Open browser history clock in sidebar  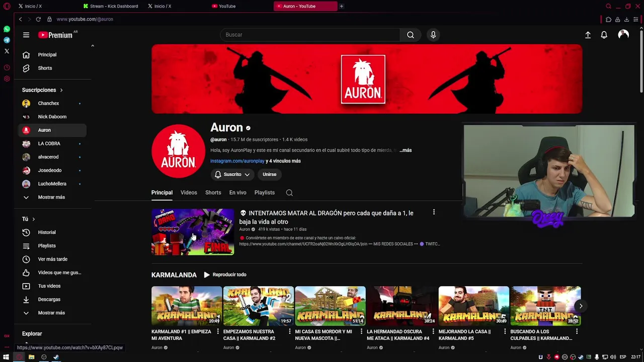click(7, 67)
